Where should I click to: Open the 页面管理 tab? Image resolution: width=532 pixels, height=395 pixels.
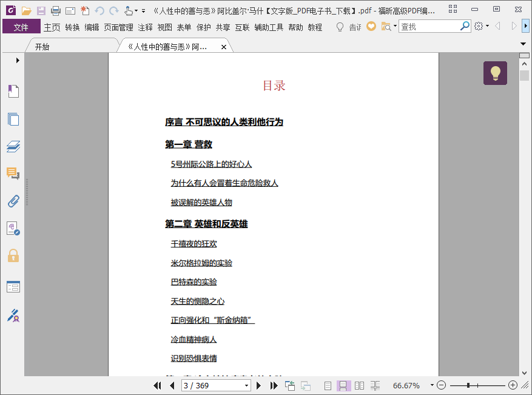point(118,27)
